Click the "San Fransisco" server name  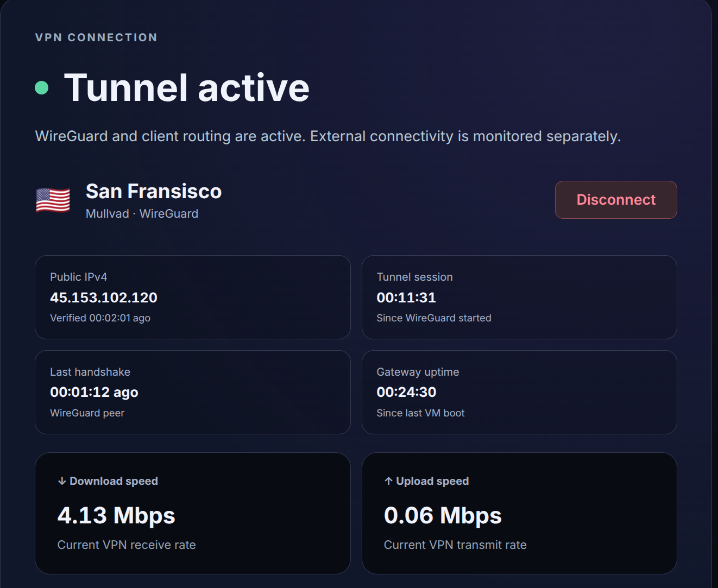pyautogui.click(x=154, y=191)
